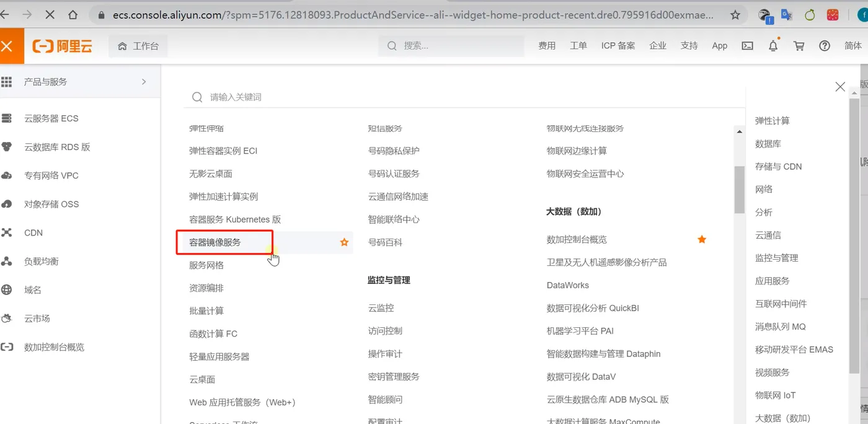Open the 负载均衡 sidebar icon
868x424 pixels.
coord(7,261)
